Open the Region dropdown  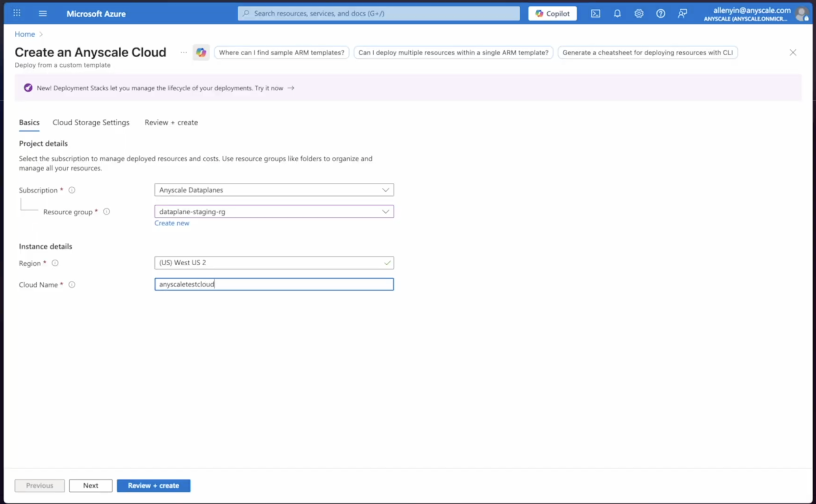(x=274, y=263)
